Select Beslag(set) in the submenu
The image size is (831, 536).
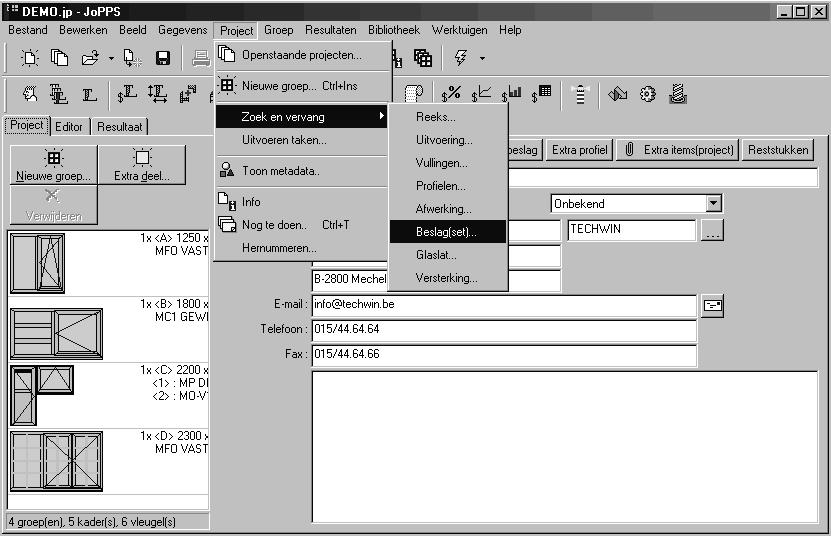coord(448,232)
